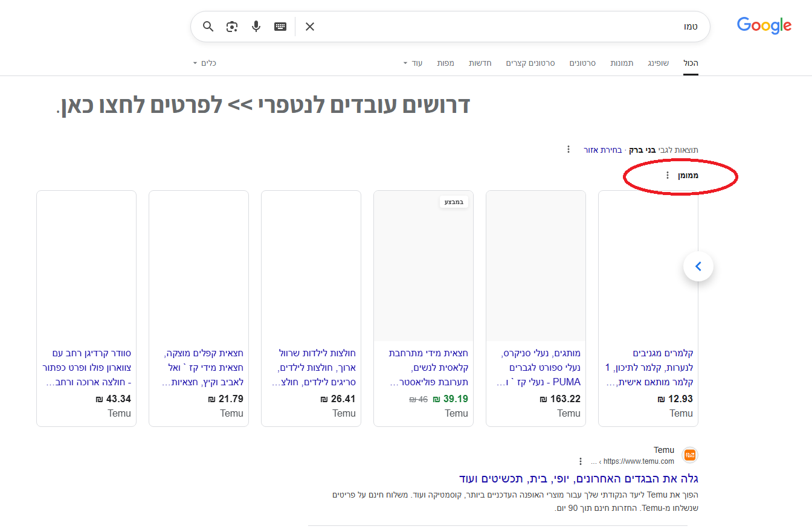The height and width of the screenshot is (532, 812).
Task: Click the product image above ₪163.22 price
Action: click(x=536, y=266)
